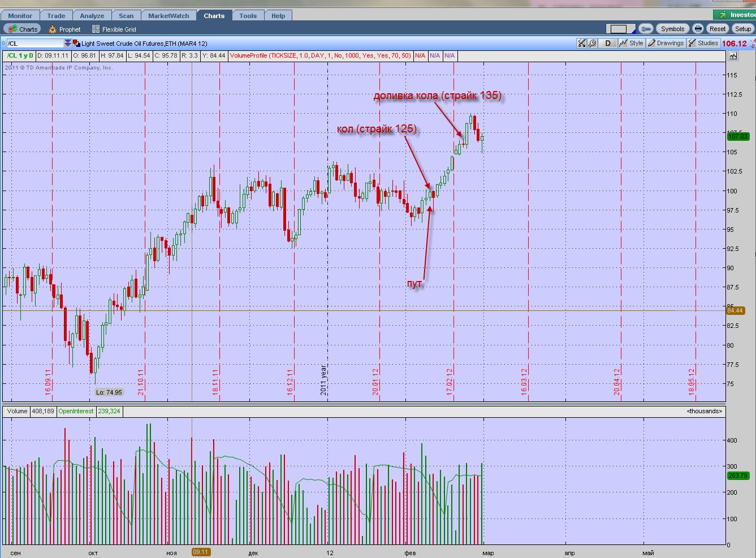The image size is (756, 558).
Task: Select the Charts sub-tab with candlestick icon
Action: (23, 29)
